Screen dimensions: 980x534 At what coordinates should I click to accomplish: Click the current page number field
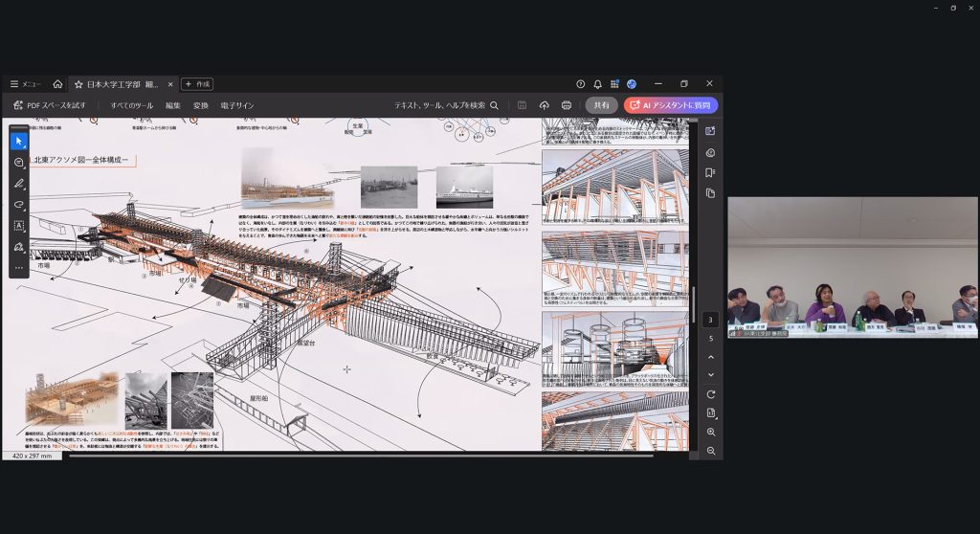[x=710, y=320]
